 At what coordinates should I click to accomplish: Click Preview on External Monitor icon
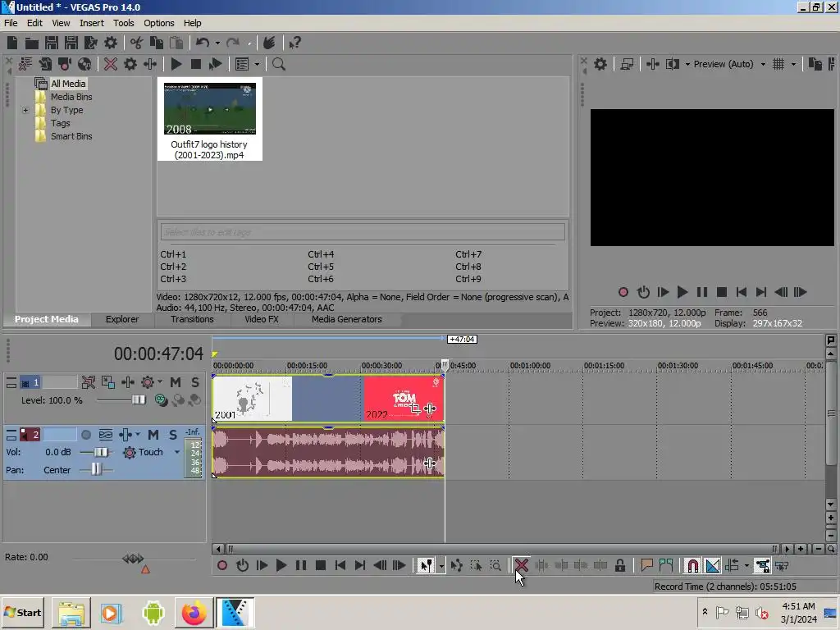pyautogui.click(x=627, y=64)
